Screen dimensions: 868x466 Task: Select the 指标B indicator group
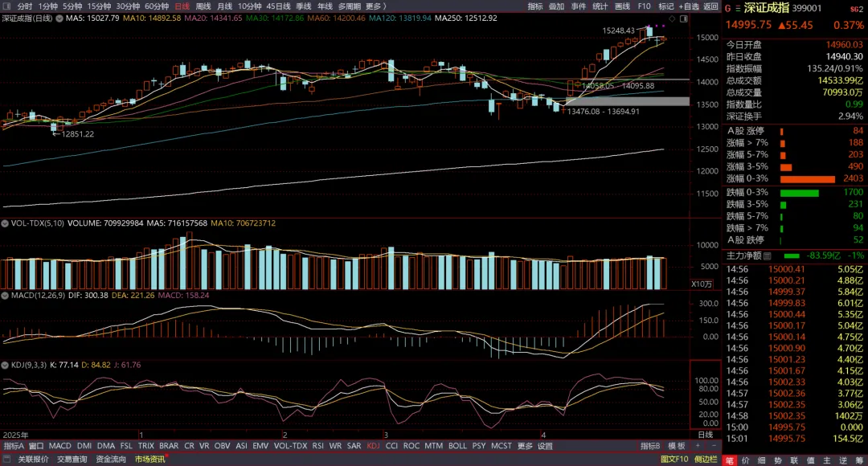point(650,446)
